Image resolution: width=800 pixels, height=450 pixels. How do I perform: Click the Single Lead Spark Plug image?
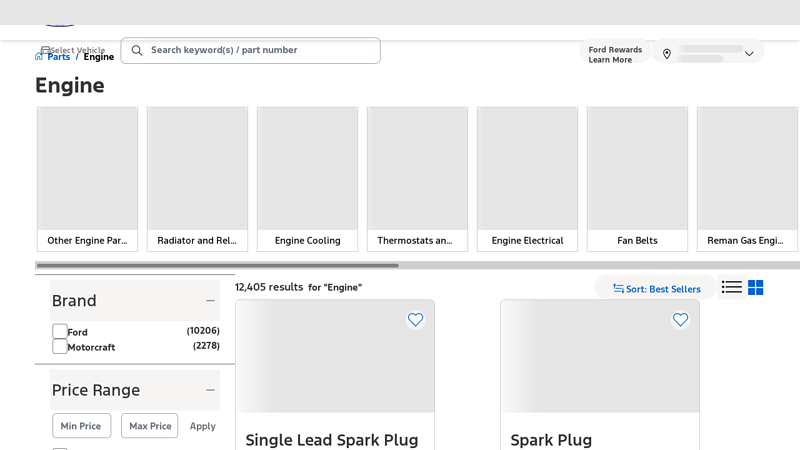pos(335,356)
